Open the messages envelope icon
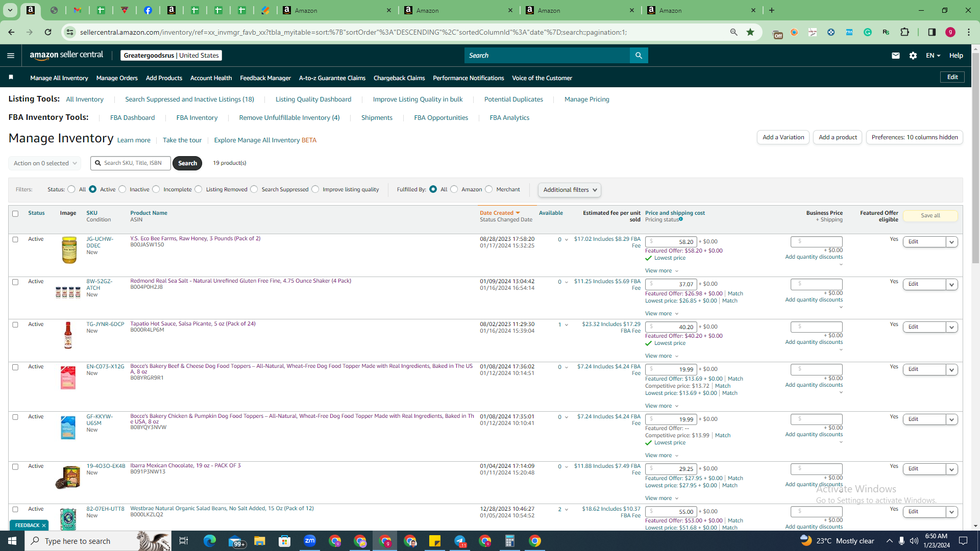Image resolution: width=980 pixels, height=551 pixels. coord(895,56)
